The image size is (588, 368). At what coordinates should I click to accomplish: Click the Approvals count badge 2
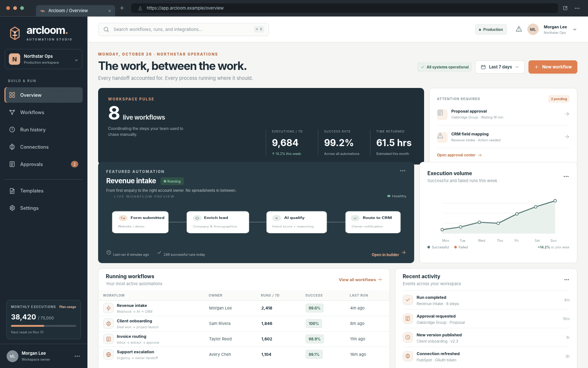(x=75, y=164)
